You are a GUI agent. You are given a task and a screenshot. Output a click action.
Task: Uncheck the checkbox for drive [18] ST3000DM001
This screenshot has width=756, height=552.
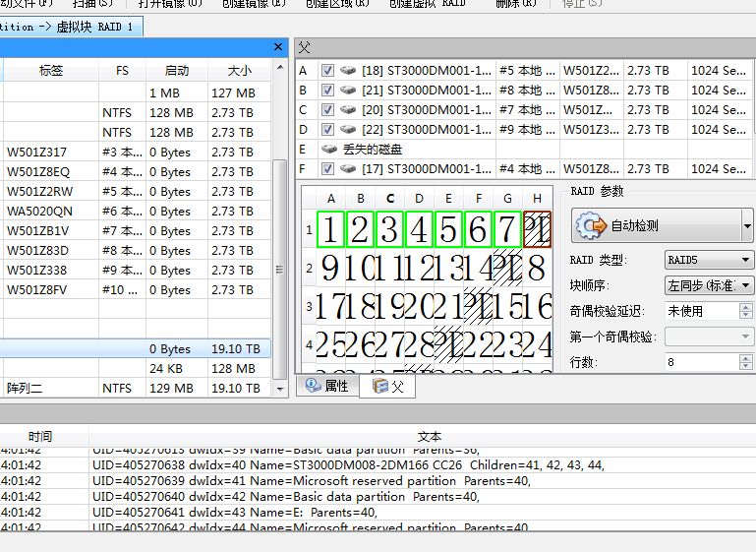(x=327, y=71)
